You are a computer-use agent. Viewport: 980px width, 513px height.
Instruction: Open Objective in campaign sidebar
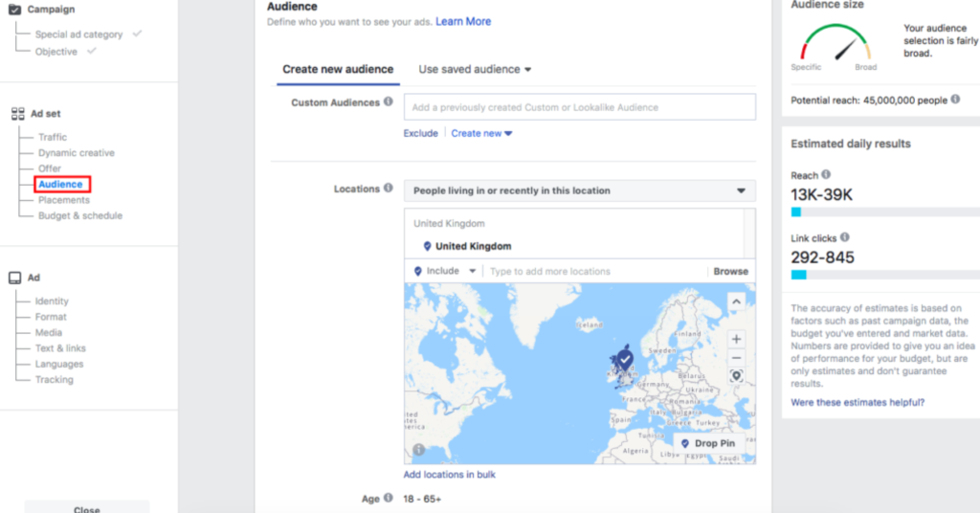[x=56, y=52]
